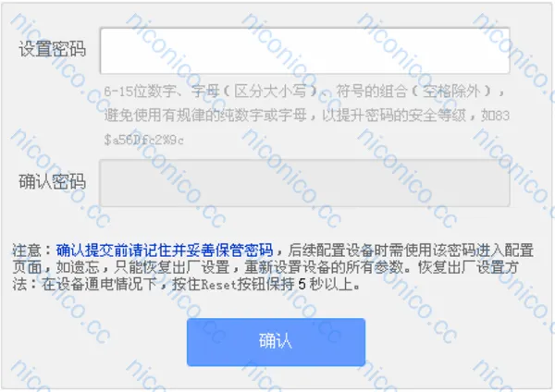Image resolution: width=555 pixels, height=392 pixels.
Task: Click the blue 确认 button
Action: coord(276,342)
